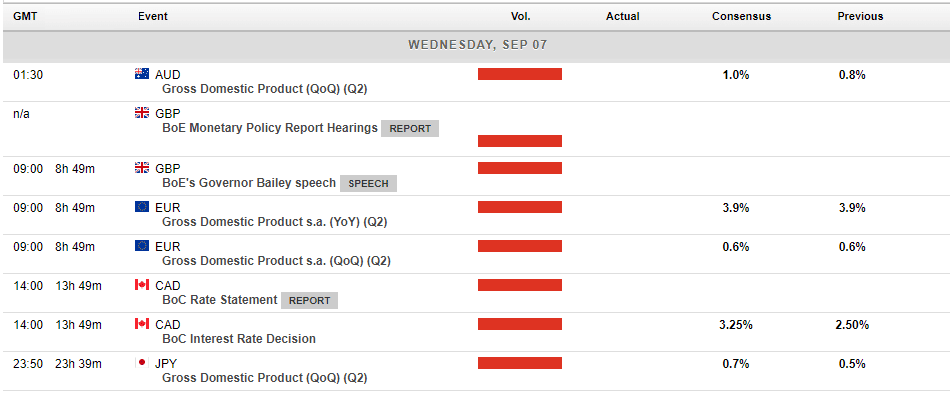Image resolution: width=950 pixels, height=402 pixels.
Task: Open the Japanese Gross Domestic Product (QoQ) event
Action: 265,378
